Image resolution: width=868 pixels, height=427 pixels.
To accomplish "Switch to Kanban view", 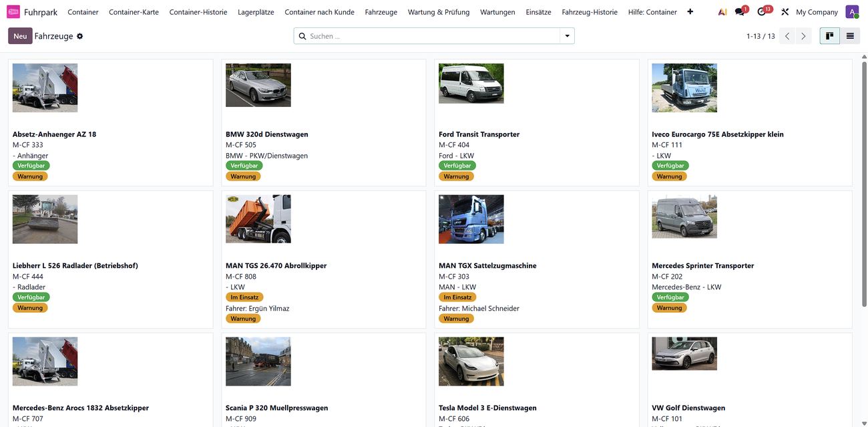I will (x=830, y=36).
